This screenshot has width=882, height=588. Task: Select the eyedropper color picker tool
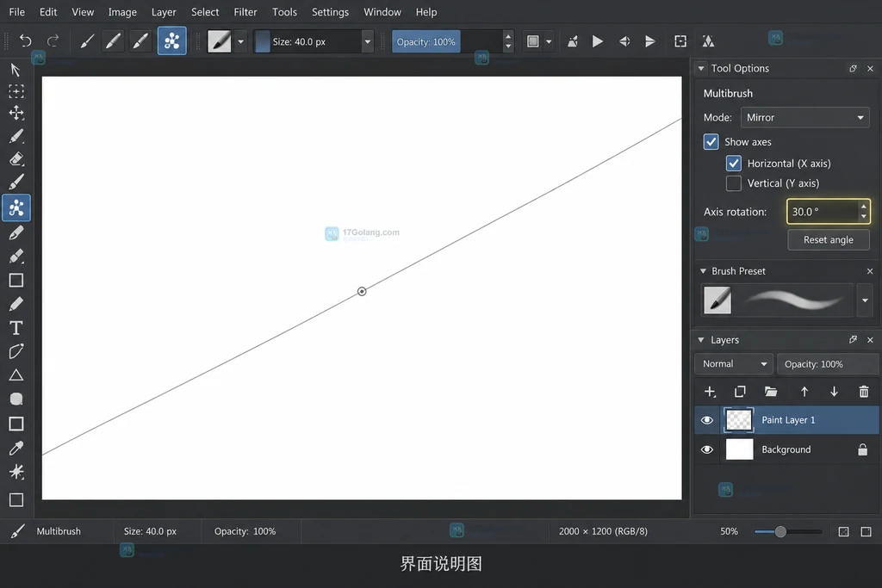(16, 448)
